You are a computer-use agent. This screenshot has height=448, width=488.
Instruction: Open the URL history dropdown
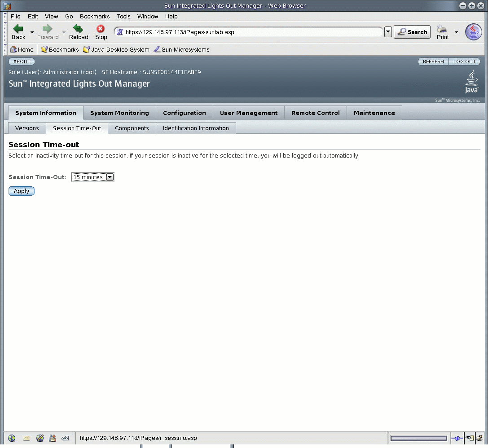[x=388, y=32]
